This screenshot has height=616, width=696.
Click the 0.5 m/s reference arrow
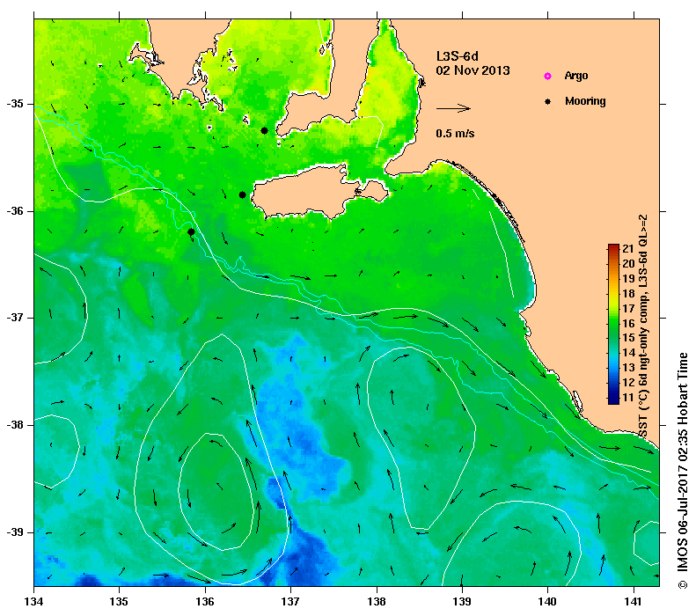453,108
